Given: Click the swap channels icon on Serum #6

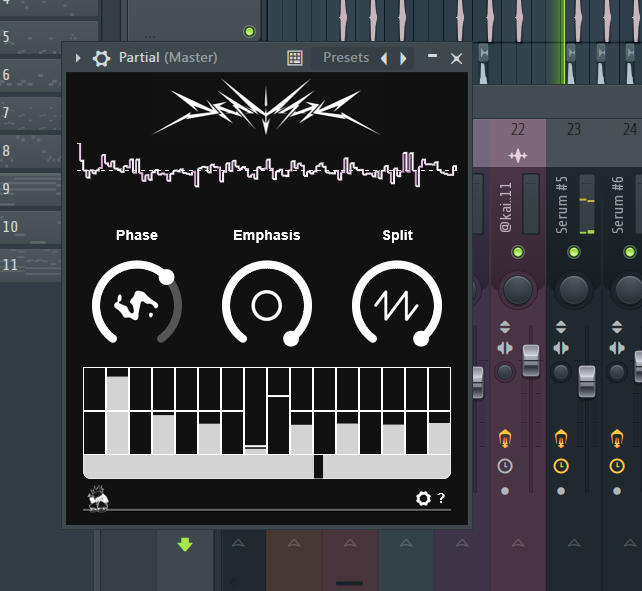Looking at the screenshot, I should tap(617, 348).
